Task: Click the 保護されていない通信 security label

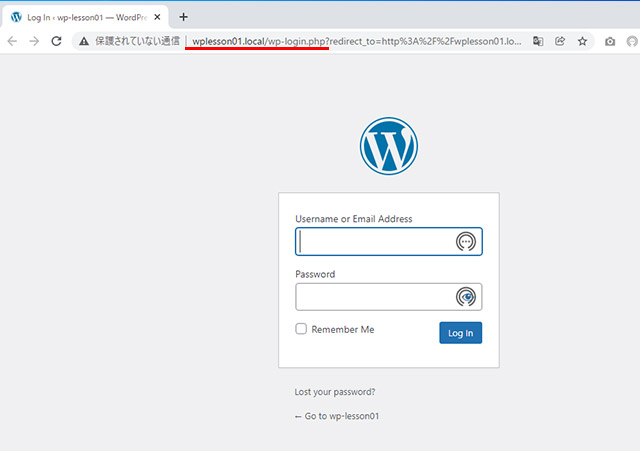Action: tap(137, 41)
